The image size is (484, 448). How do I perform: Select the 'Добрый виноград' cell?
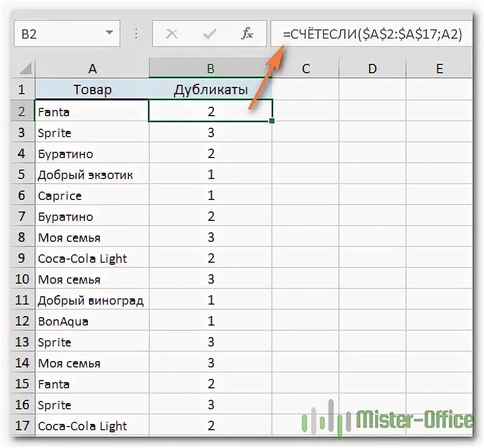point(92,299)
